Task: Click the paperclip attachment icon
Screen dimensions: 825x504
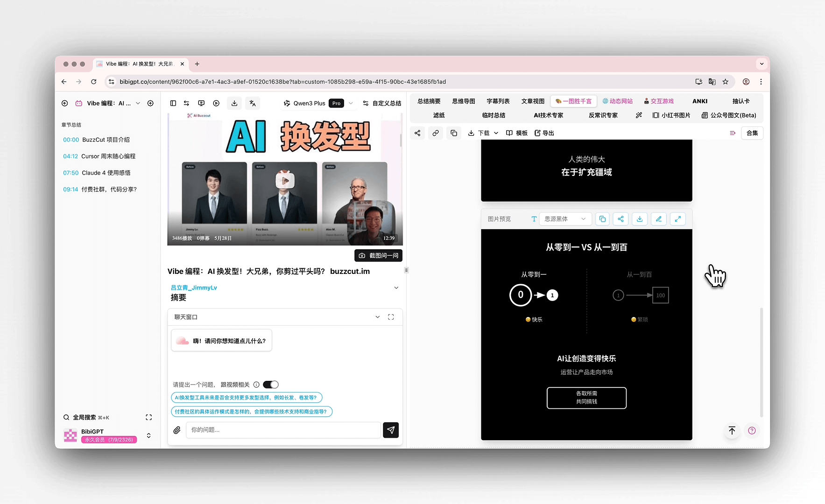Action: [x=177, y=430]
